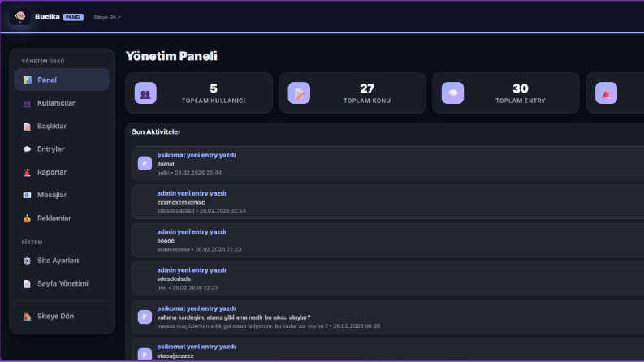Open the Panel menu item

[62, 80]
